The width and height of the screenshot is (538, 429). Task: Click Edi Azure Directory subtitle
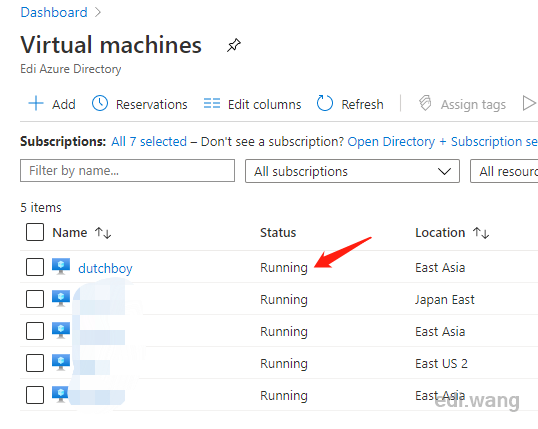pos(71,69)
